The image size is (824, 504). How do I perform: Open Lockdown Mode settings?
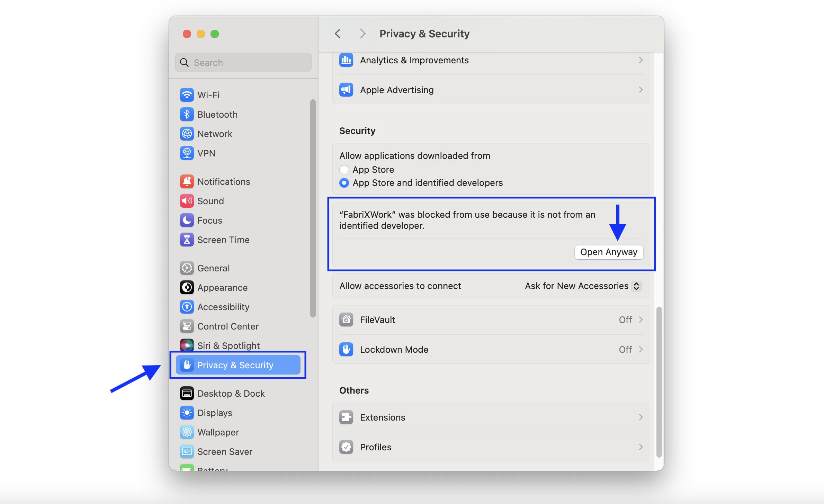491,349
